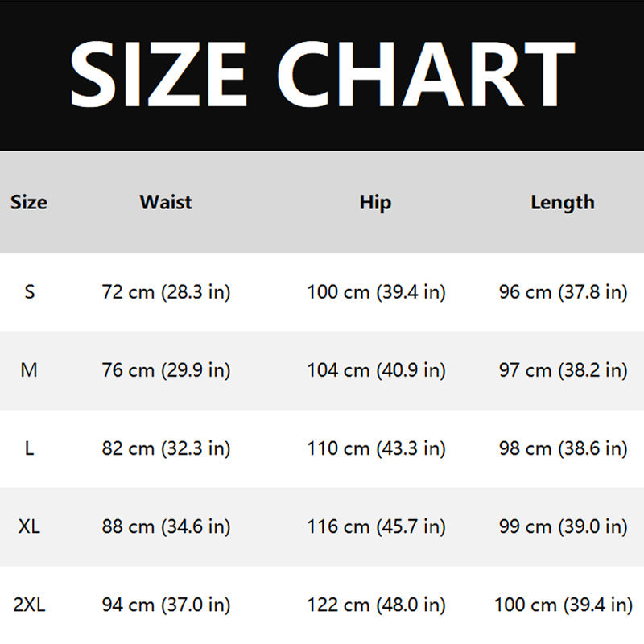Click the Hip column header
The height and width of the screenshot is (644, 644).
coord(375,202)
